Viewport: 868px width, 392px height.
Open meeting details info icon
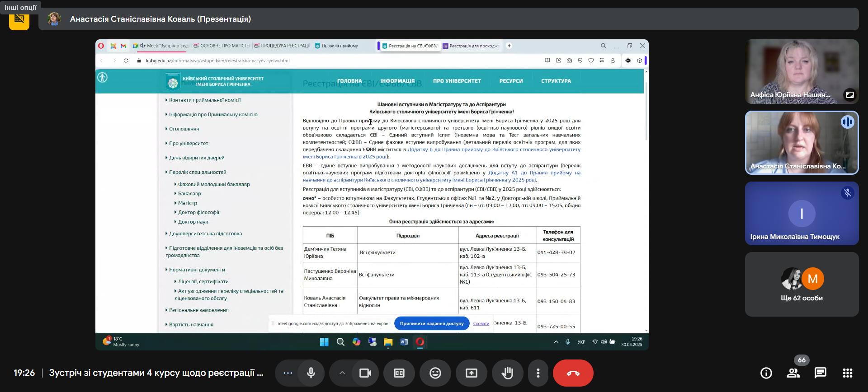(766, 373)
